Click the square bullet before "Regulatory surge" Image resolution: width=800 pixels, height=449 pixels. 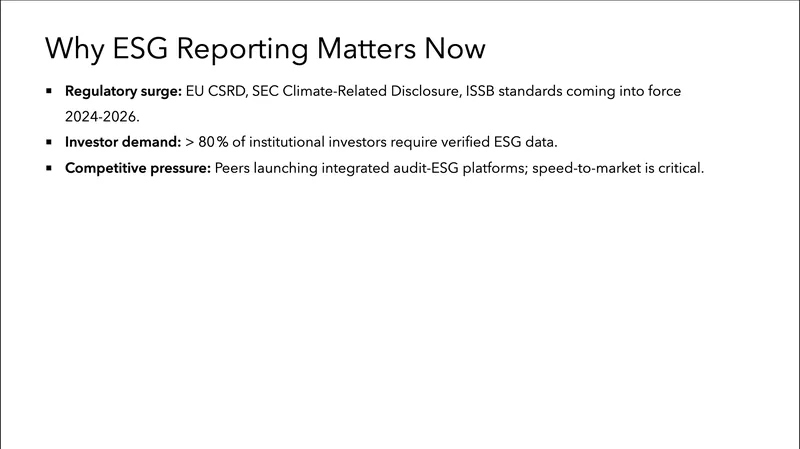[x=50, y=91]
